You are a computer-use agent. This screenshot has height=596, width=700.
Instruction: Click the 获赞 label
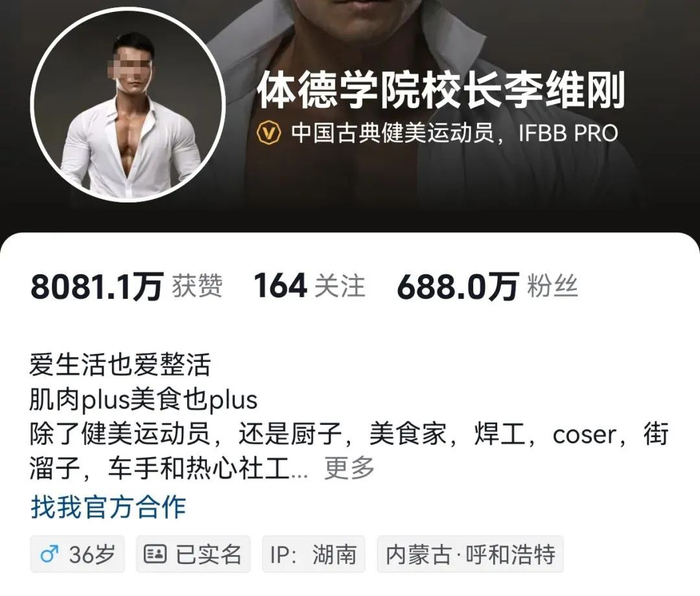197,287
